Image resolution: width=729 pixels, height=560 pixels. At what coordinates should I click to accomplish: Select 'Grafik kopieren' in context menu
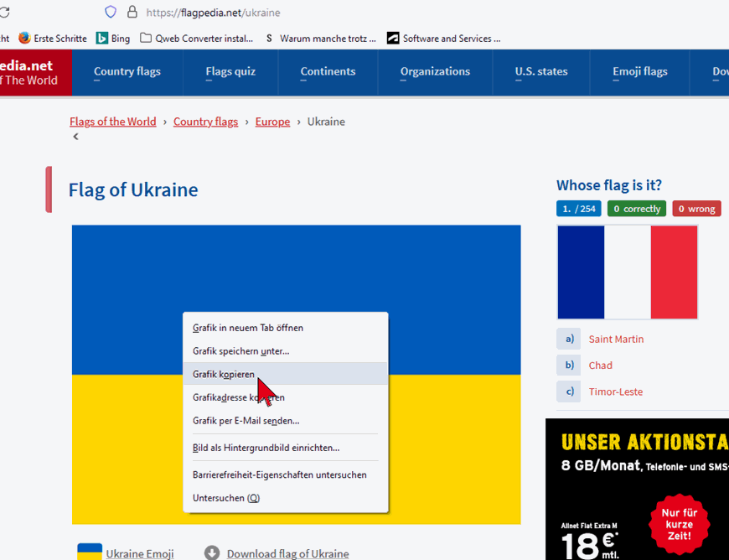point(224,374)
